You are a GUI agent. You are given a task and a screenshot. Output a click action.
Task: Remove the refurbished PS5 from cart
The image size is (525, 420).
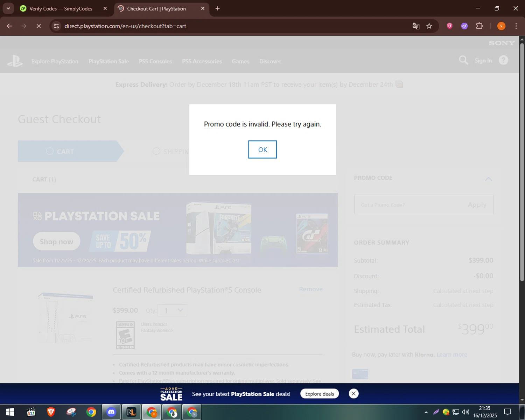tap(311, 289)
